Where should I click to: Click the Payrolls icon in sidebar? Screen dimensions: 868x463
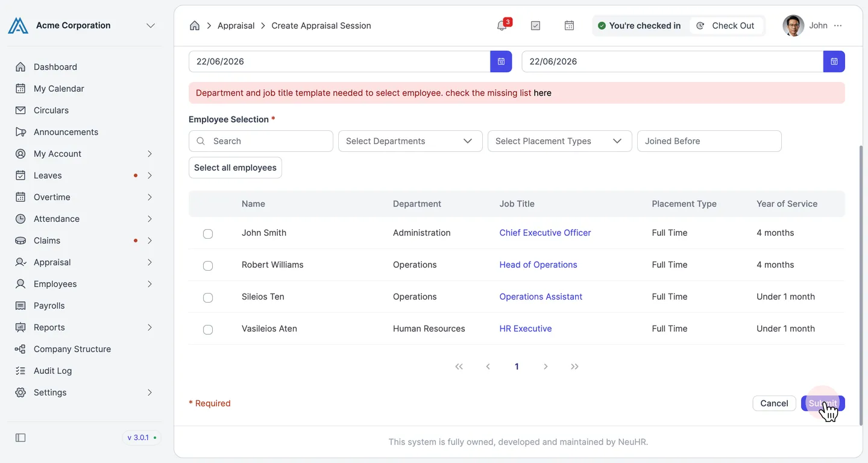(20, 306)
